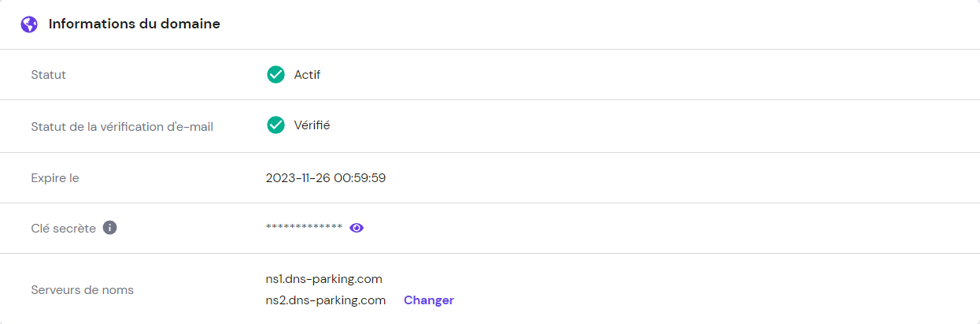Click the green checkmark next to Vérifié
Viewport: 980px width, 324px height.
click(276, 125)
